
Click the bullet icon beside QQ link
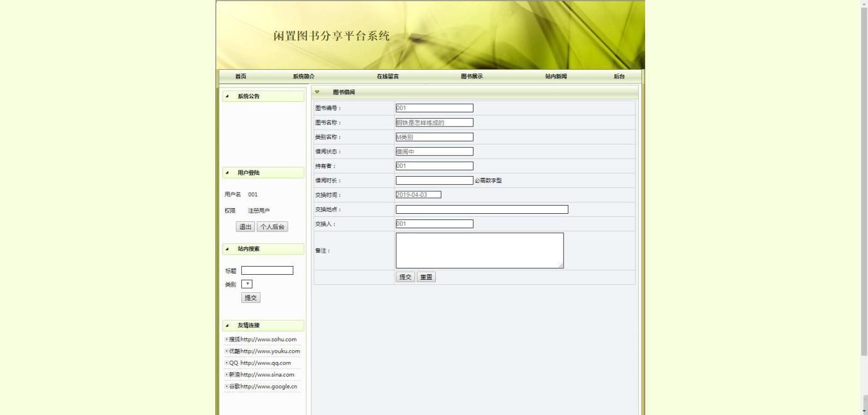pyautogui.click(x=226, y=363)
